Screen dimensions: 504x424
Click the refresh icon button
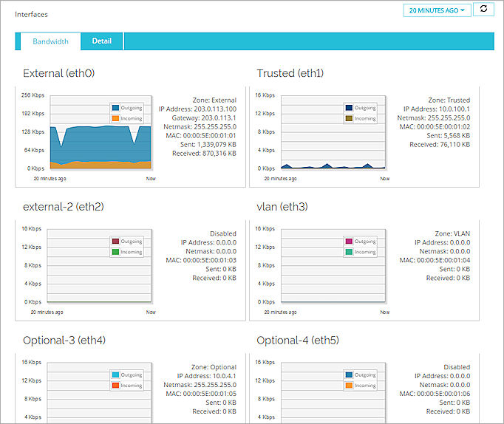click(483, 10)
